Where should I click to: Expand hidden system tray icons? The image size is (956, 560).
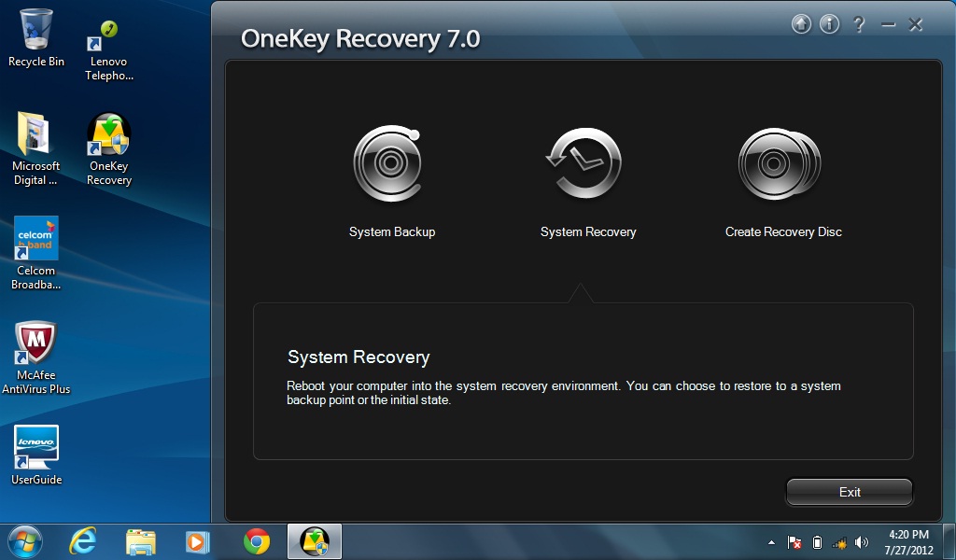[771, 541]
